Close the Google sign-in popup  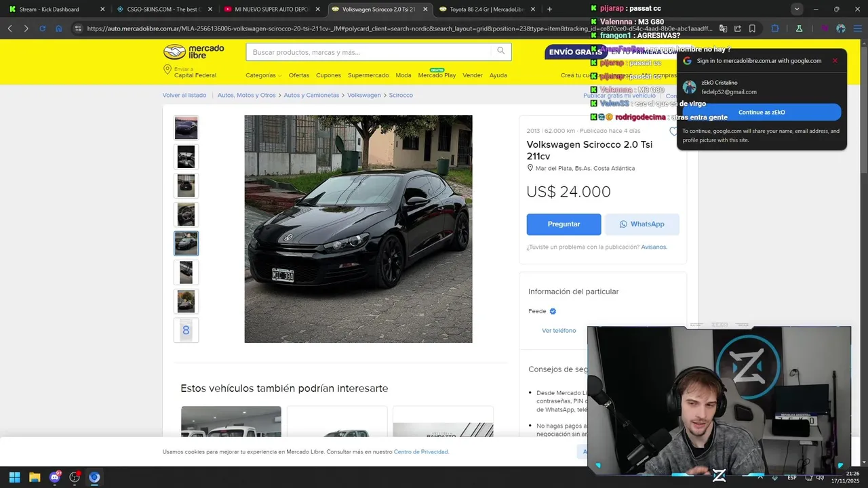(835, 60)
